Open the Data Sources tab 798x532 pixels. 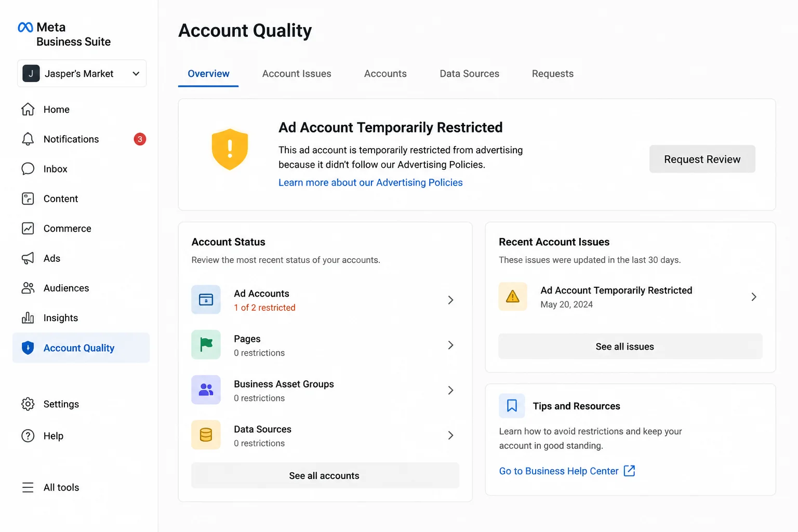pos(470,74)
